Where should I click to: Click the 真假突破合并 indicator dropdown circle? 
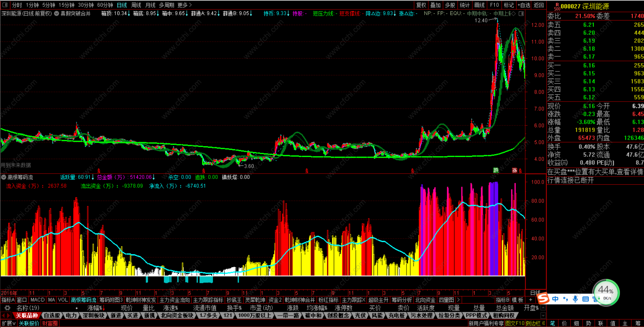pyautogui.click(x=57, y=13)
